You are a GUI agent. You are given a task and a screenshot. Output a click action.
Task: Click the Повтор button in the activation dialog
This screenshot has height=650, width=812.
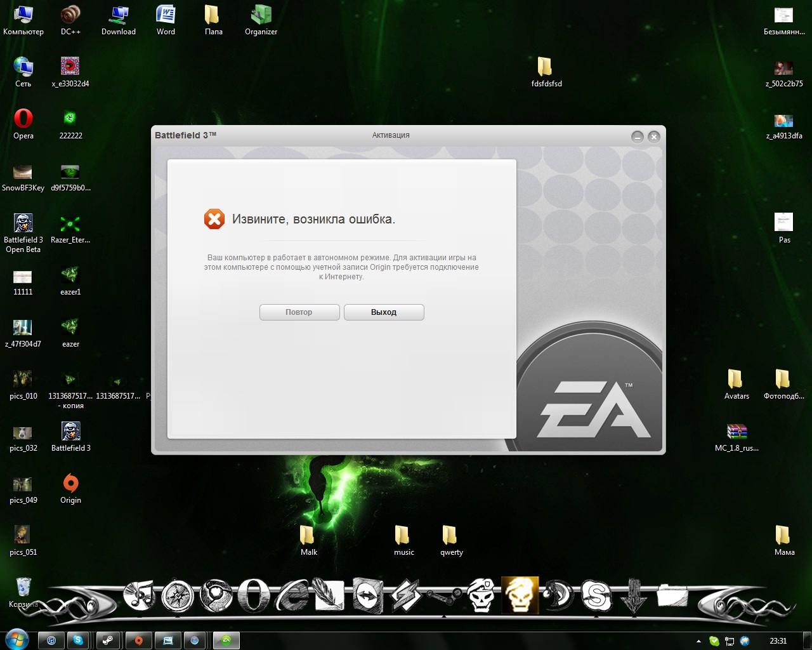coord(299,312)
